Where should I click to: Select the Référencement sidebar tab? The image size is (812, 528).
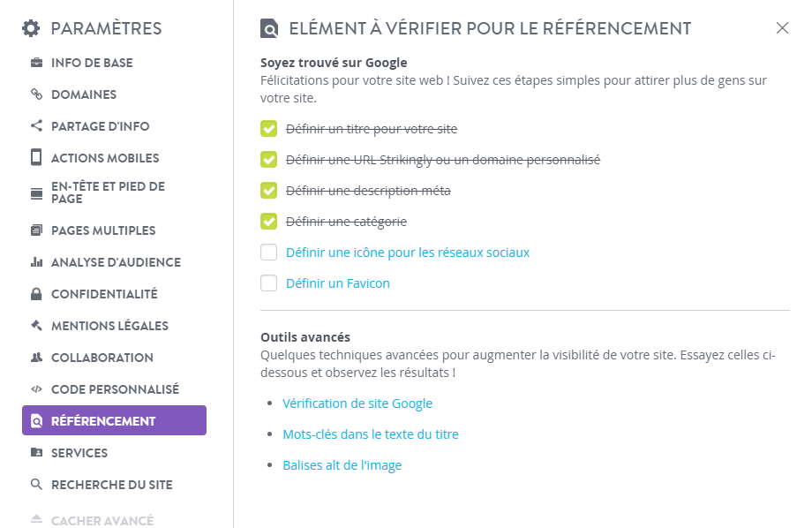click(x=114, y=420)
